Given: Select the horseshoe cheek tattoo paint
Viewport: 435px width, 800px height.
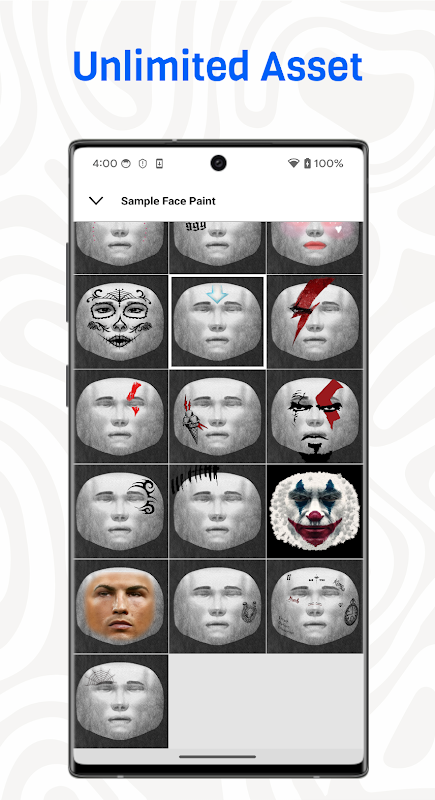Looking at the screenshot, I should click(217, 606).
